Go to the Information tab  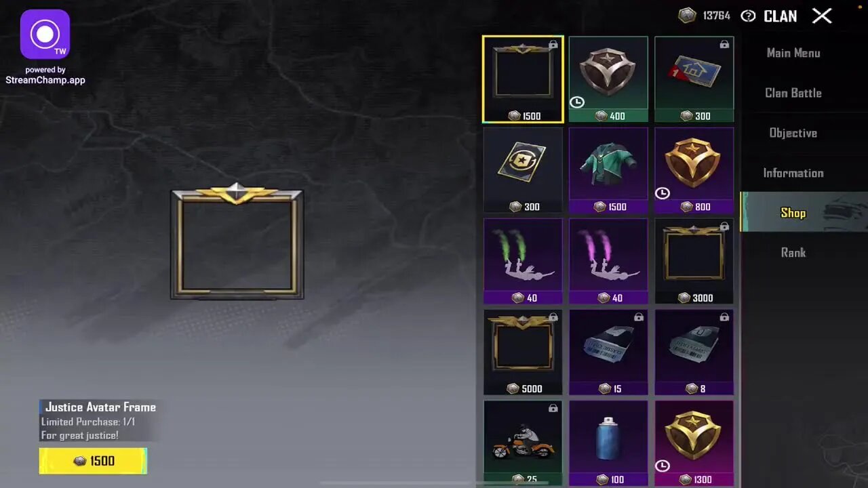793,173
